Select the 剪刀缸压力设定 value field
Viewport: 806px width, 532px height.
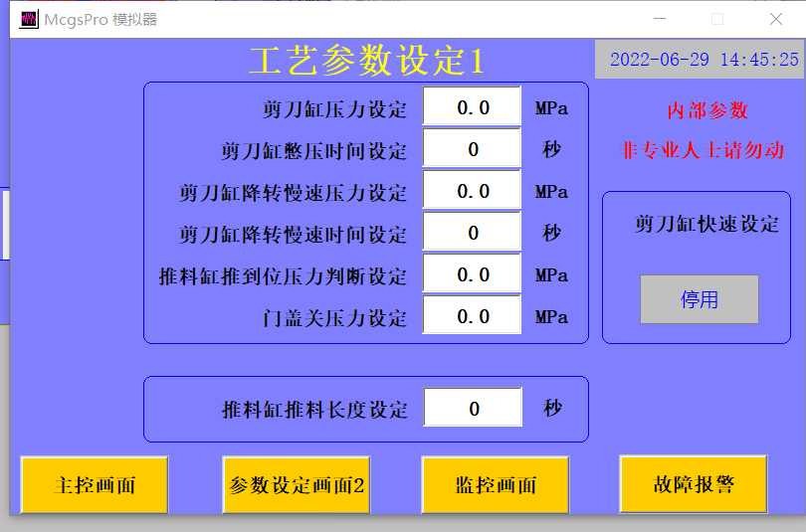tap(472, 107)
